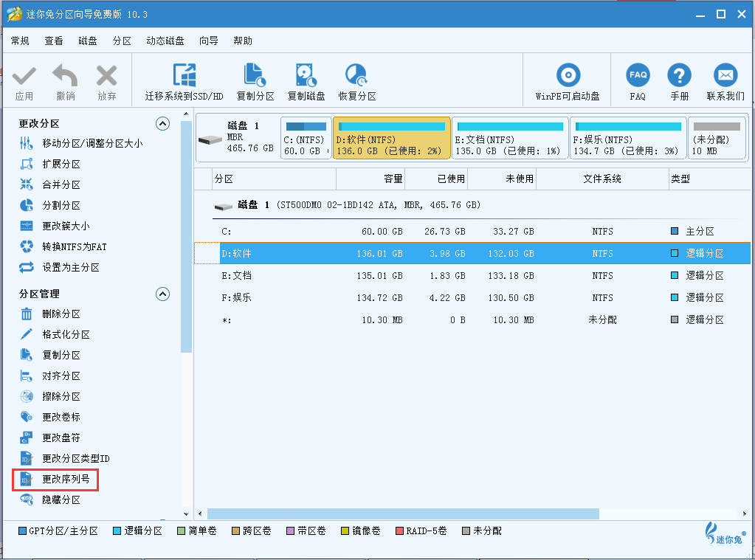755x560 pixels.
Task: Choose 格式化分区 in sidebar
Action: (x=55, y=335)
